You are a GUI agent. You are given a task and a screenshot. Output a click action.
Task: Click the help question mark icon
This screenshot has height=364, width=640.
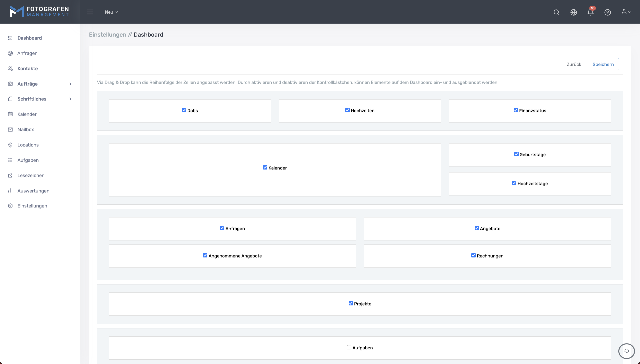607,12
